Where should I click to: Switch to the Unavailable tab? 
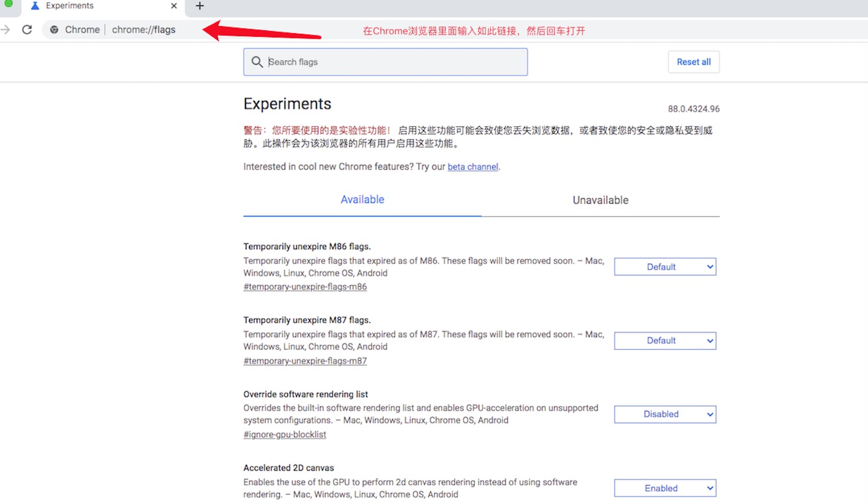(601, 201)
